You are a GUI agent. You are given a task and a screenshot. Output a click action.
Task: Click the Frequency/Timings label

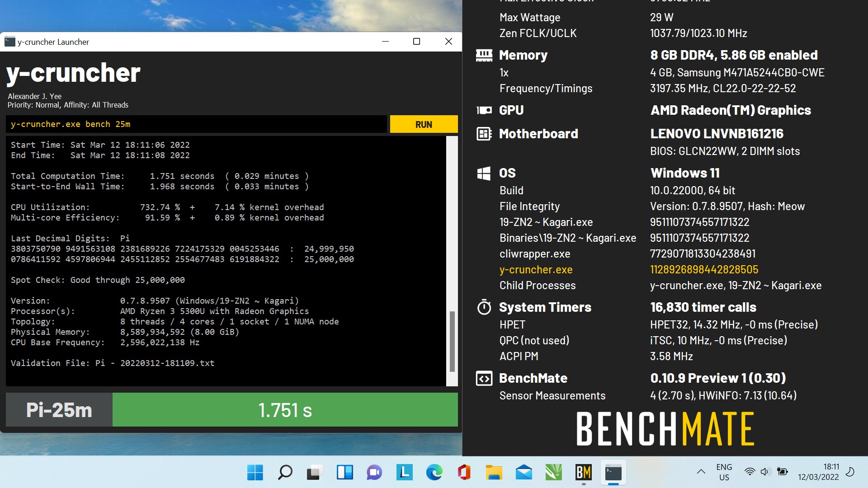(x=546, y=89)
